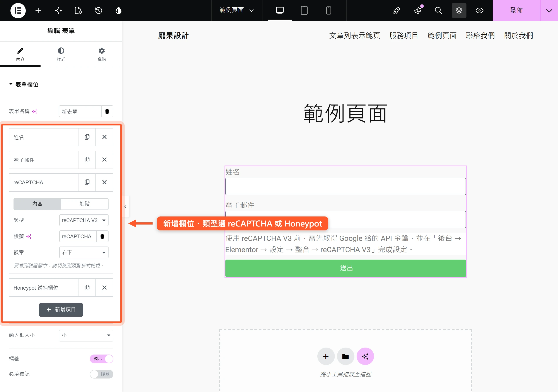Toggle the 標籤 顯示 switch
This screenshot has width=558, height=392.
coord(102,359)
